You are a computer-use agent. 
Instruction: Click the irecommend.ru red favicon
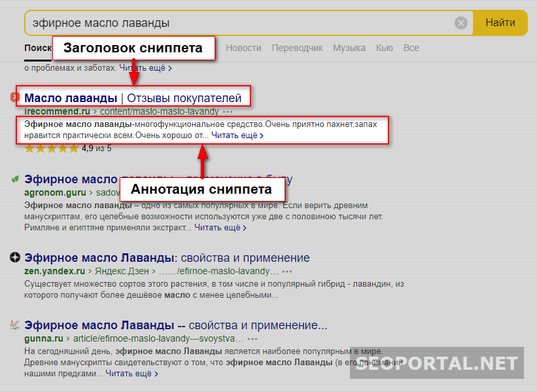tap(15, 98)
